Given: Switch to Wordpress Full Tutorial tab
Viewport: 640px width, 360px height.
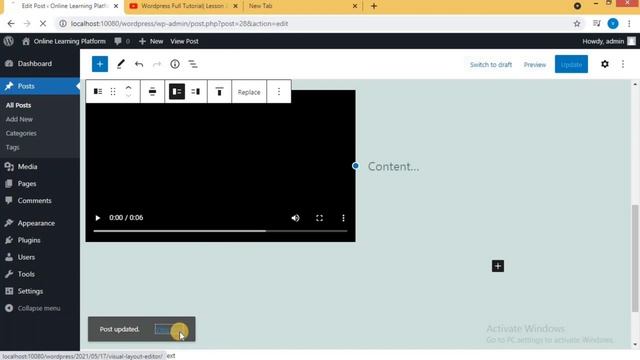Looking at the screenshot, I should click(182, 6).
